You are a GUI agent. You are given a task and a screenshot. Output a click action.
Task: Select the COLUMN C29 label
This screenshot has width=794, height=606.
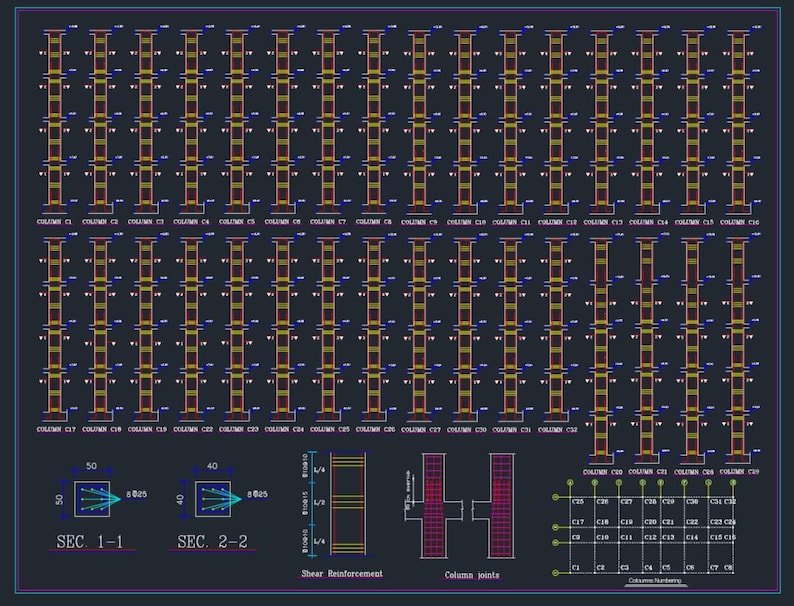pyautogui.click(x=740, y=471)
